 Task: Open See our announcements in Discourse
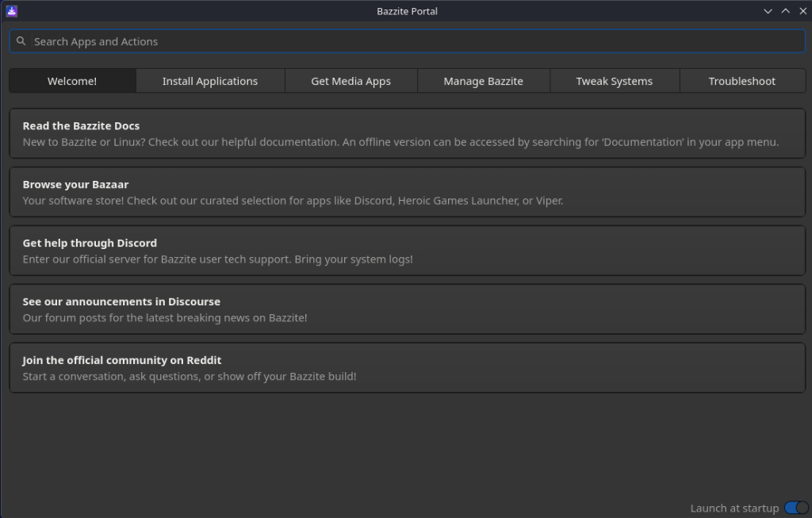coord(407,309)
